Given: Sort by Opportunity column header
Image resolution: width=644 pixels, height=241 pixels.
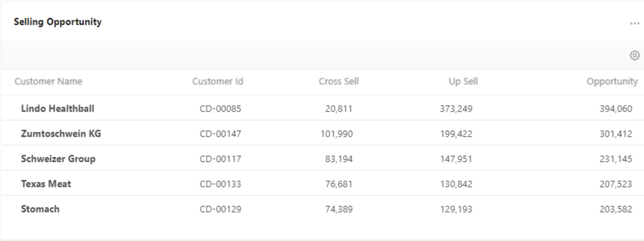Looking at the screenshot, I should [x=612, y=81].
